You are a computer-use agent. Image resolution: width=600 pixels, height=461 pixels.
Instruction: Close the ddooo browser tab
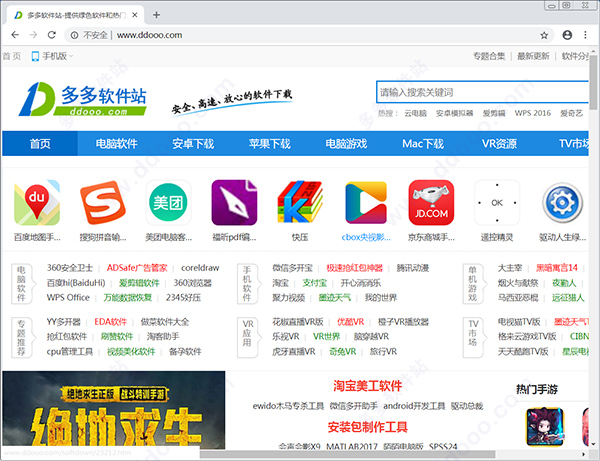pos(135,15)
